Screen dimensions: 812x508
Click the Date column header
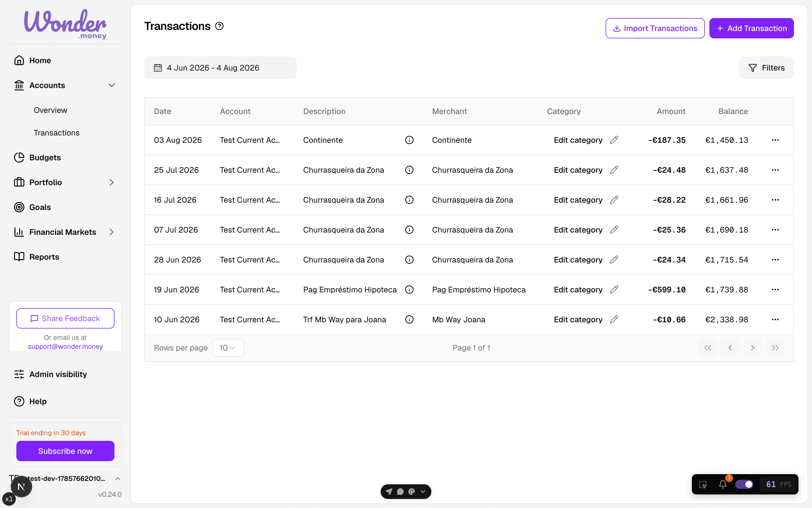coord(162,111)
